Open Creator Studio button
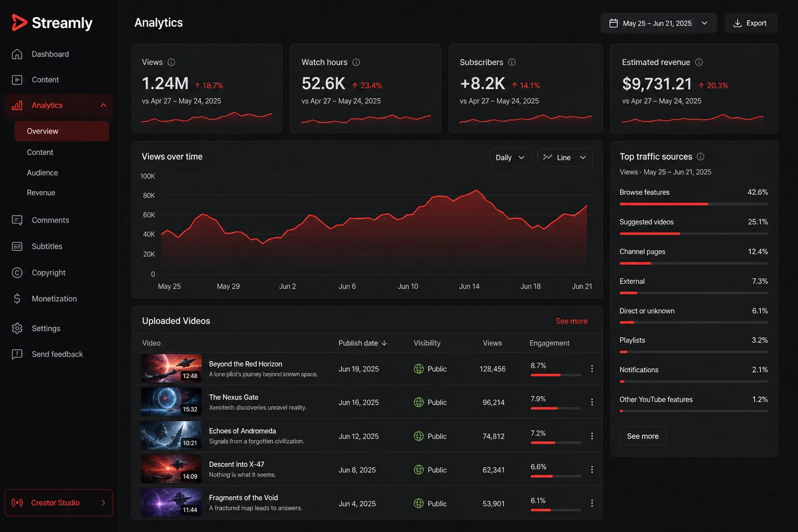The image size is (798, 532). 59,503
